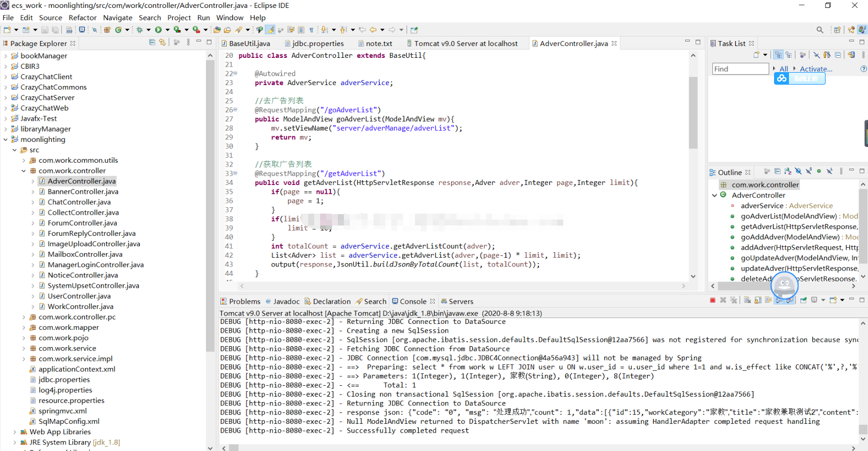Terminate the server with the red stop icon
Viewport: 868px width, 451px height.
[x=712, y=300]
